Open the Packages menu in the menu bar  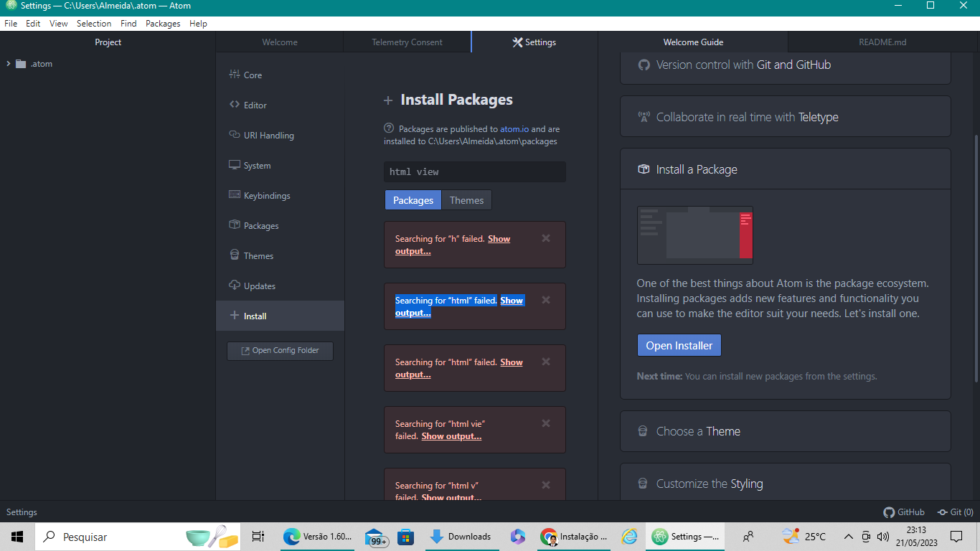point(163,24)
